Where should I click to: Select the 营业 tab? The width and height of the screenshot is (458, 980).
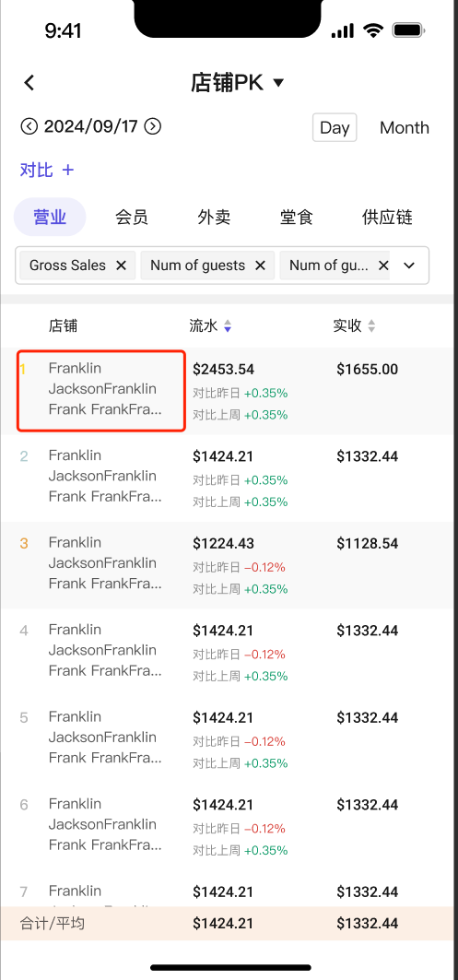pyautogui.click(x=50, y=217)
